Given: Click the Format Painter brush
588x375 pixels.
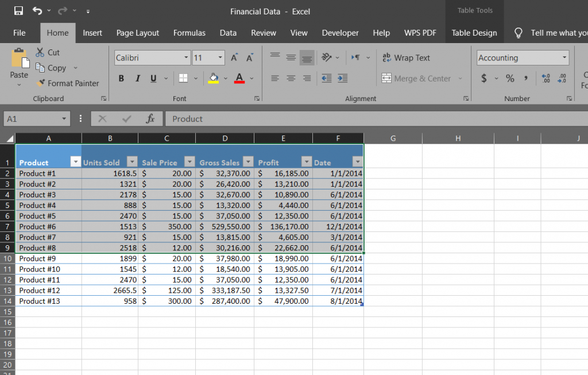Looking at the screenshot, I should point(67,83).
